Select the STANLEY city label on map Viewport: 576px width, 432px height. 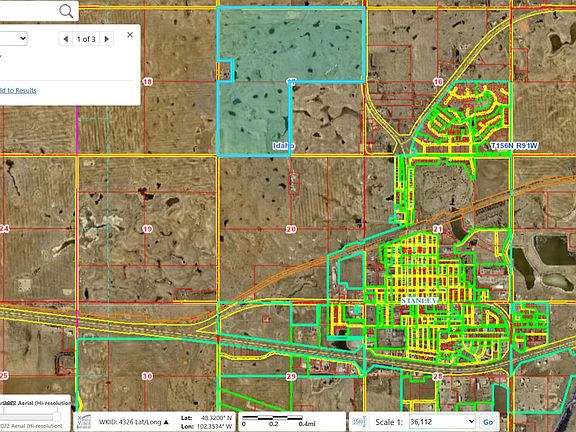420,300
